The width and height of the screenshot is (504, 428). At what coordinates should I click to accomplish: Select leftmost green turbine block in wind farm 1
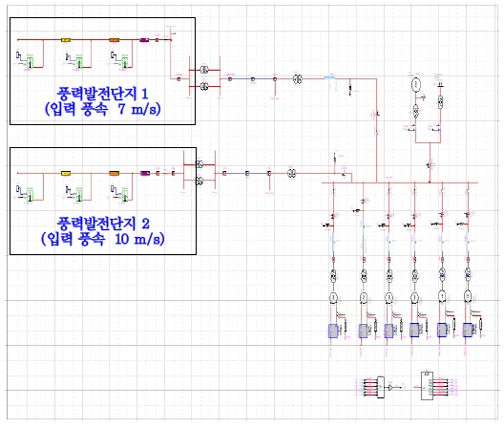[30, 63]
